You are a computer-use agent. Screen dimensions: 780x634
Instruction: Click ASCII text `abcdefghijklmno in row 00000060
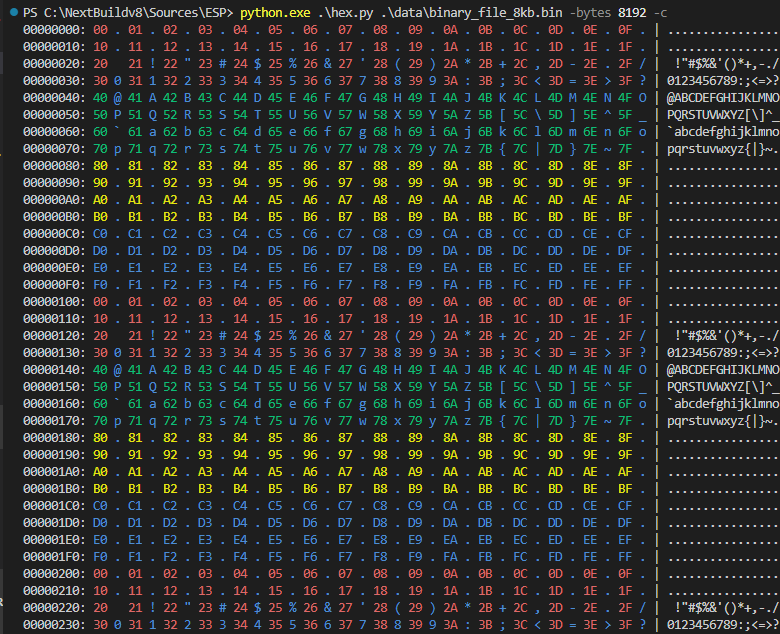click(x=723, y=132)
